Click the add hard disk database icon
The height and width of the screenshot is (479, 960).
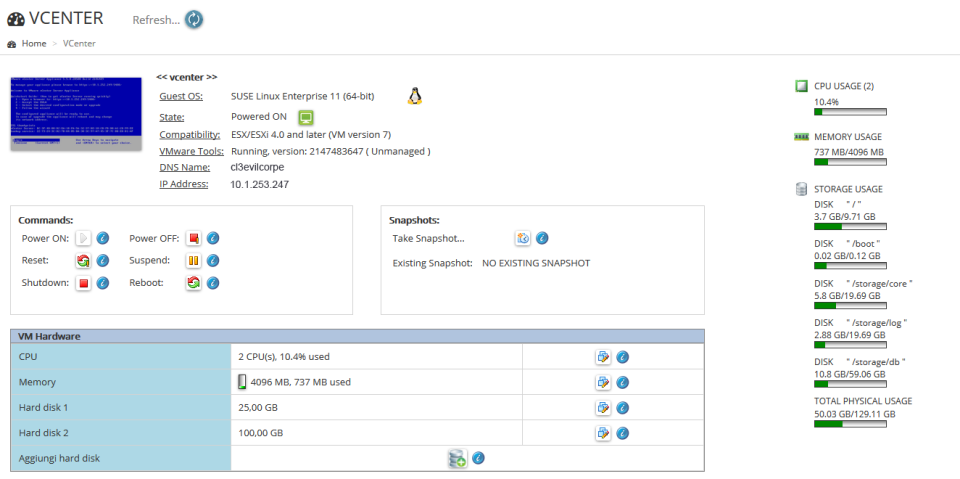(x=457, y=458)
